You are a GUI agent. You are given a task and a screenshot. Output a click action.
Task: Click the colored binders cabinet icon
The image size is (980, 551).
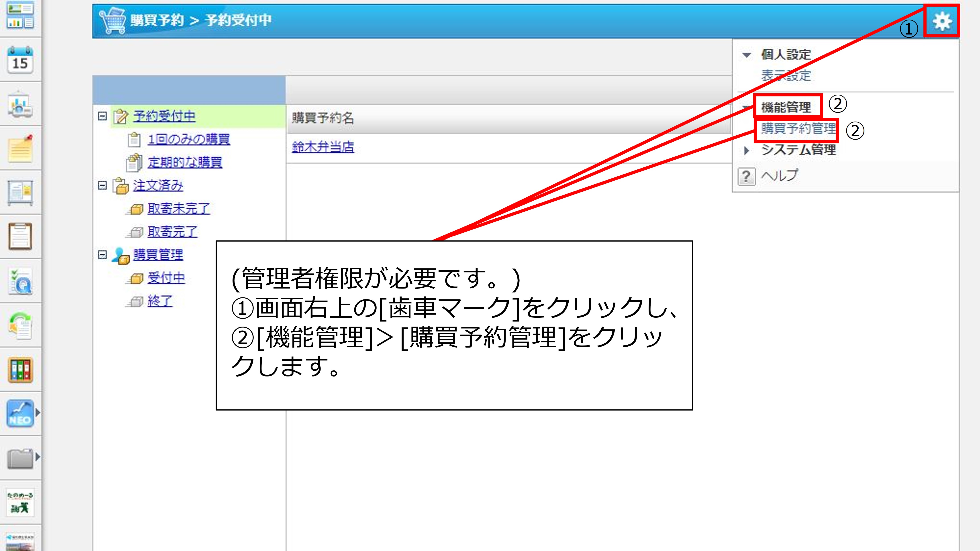click(x=20, y=370)
